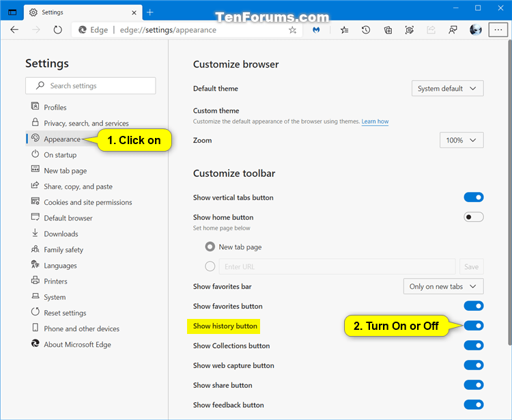Click the Share toolbar icon
This screenshot has height=420, width=512.
pyautogui.click(x=431, y=30)
